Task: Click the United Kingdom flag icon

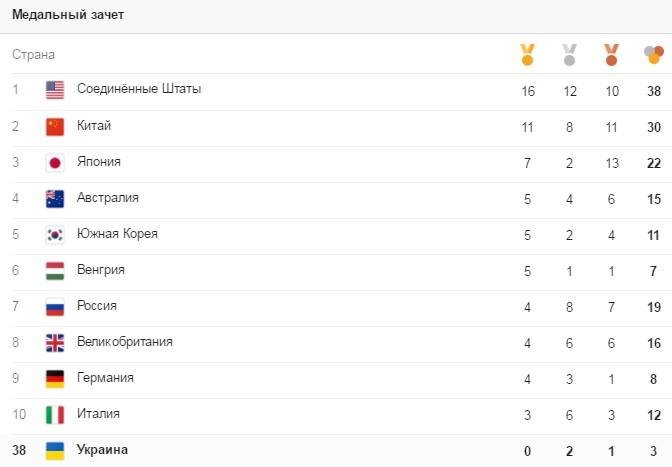Action: pos(55,342)
